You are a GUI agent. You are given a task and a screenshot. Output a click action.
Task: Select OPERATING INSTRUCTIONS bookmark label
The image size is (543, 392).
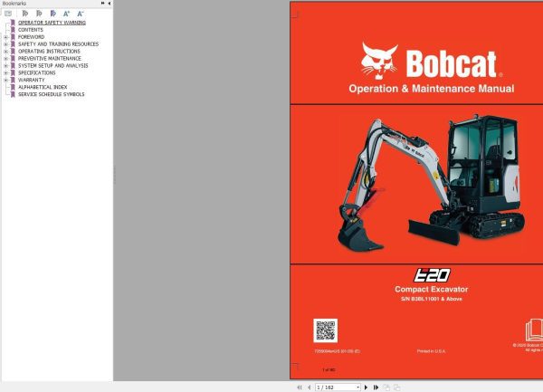(49, 52)
